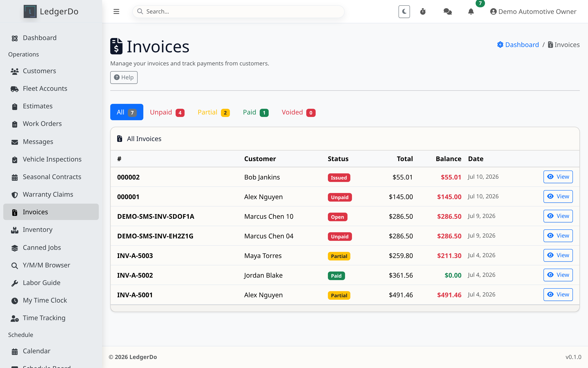View invoice 000002
588x368 pixels.
coord(558,177)
